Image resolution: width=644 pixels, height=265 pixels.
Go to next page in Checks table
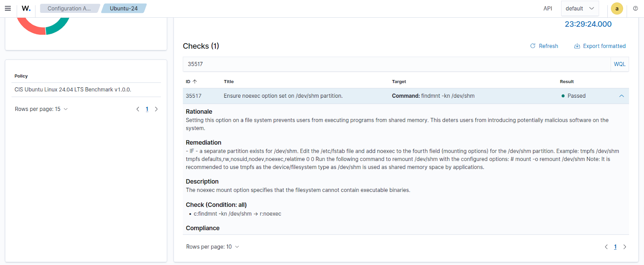click(625, 247)
